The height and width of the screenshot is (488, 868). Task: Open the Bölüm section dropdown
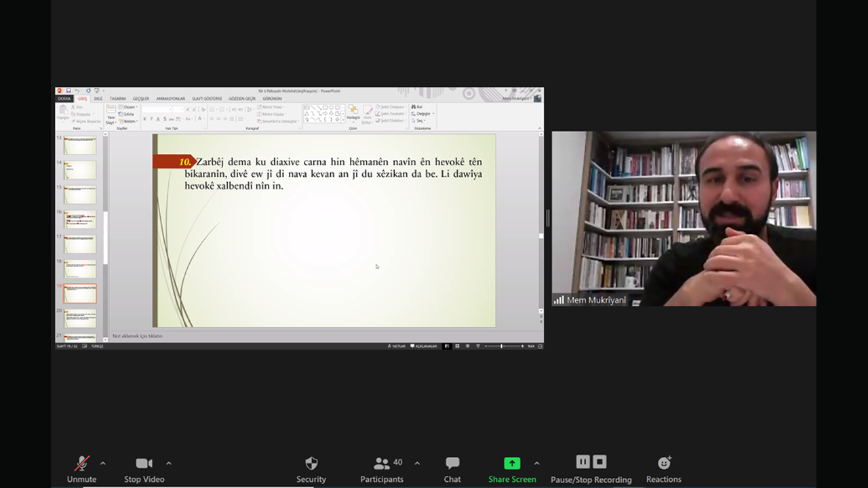tap(128, 121)
